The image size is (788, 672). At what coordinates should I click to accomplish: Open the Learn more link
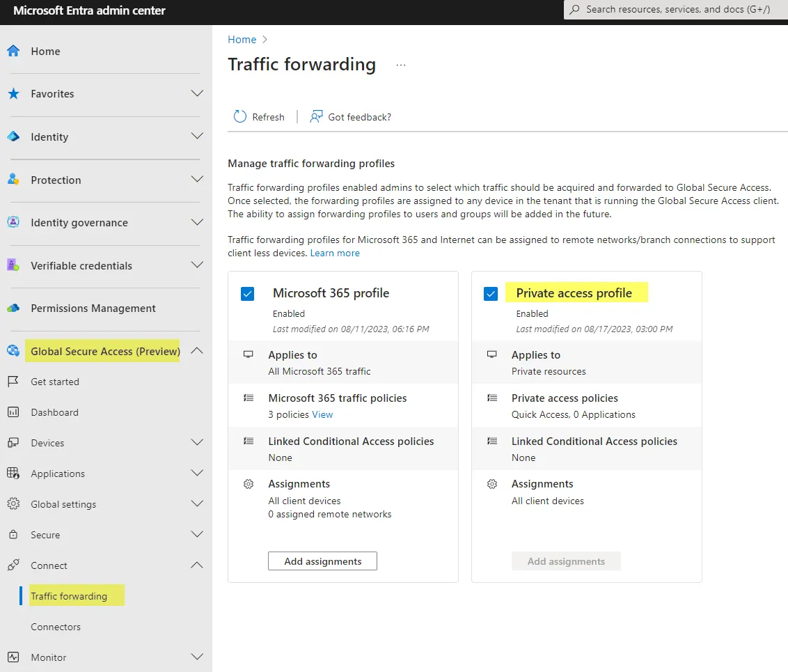(x=335, y=253)
